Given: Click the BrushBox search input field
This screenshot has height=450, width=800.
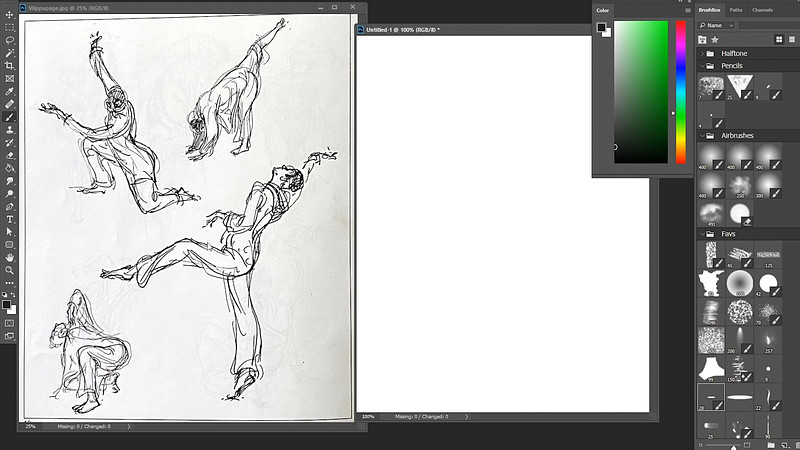Looking at the screenshot, I should [x=768, y=25].
